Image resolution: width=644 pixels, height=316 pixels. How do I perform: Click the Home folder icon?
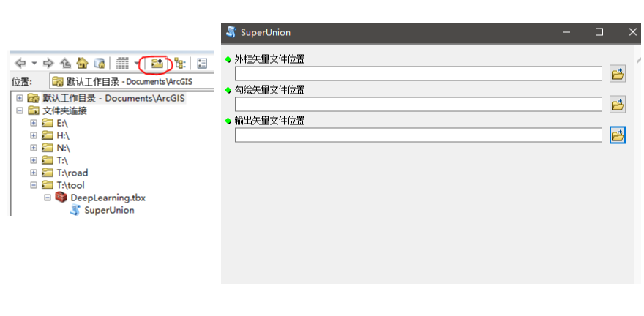click(x=82, y=64)
